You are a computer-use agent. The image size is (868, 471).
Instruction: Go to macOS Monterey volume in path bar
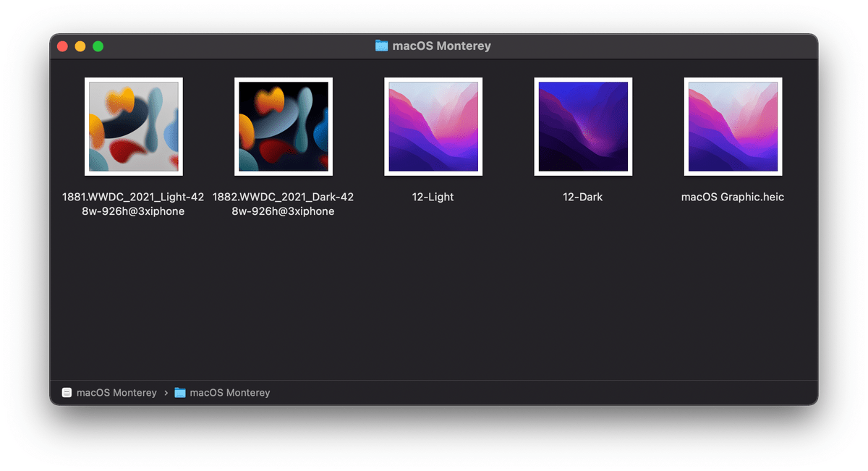point(116,393)
